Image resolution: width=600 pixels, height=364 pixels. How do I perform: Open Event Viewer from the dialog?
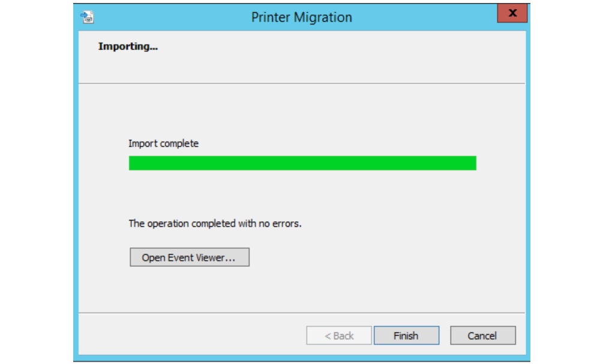(190, 257)
